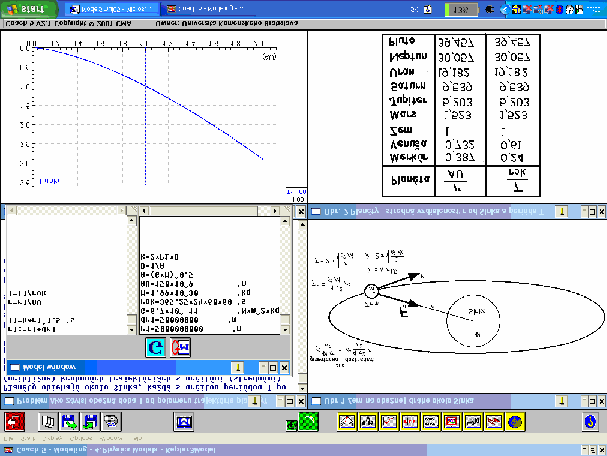Click left arrow of the model left-pane horizontal scrollbar
607x456 pixels.
pyautogui.click(x=12, y=211)
